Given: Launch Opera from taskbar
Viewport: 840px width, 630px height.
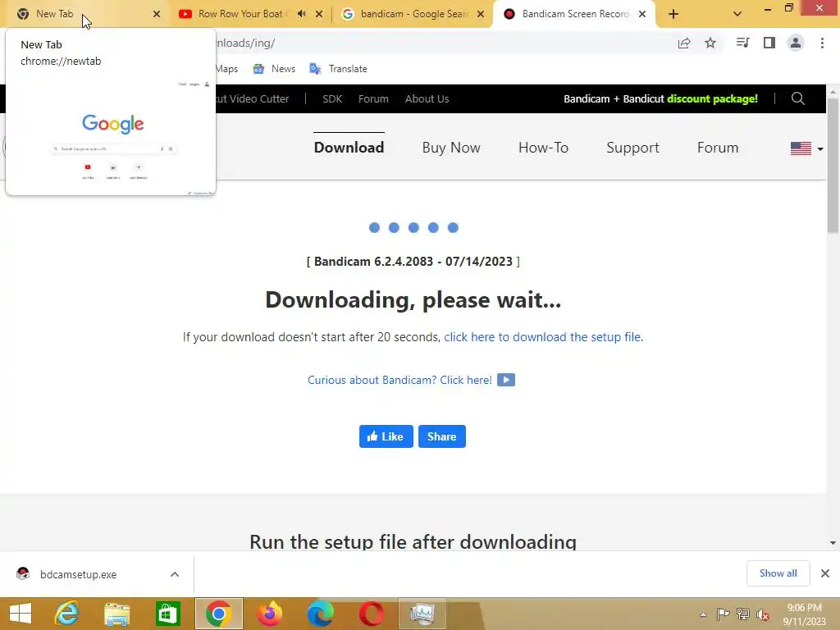Looking at the screenshot, I should [x=372, y=614].
